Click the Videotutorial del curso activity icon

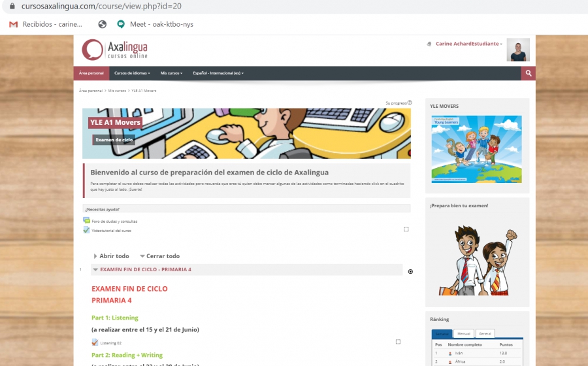87,230
